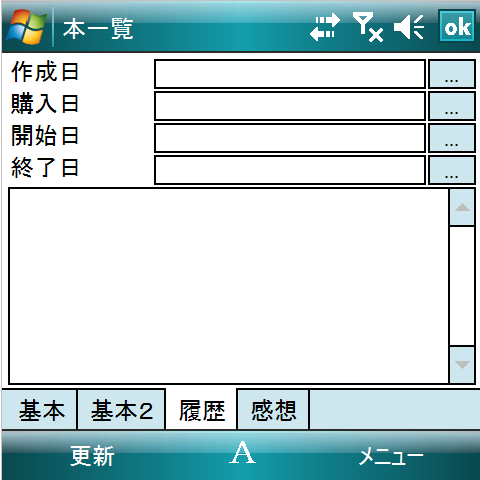Open date picker for 購入日

click(x=452, y=106)
